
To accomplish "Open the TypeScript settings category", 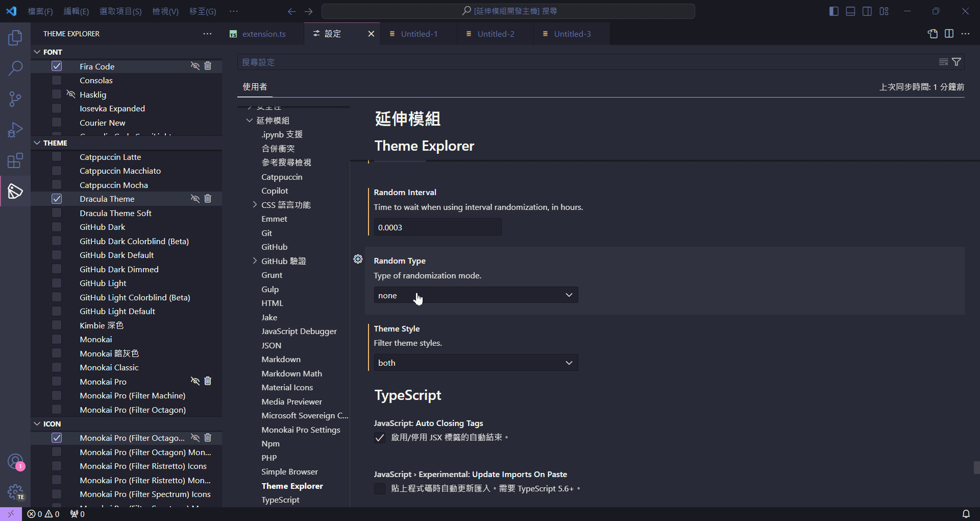I will (x=280, y=500).
